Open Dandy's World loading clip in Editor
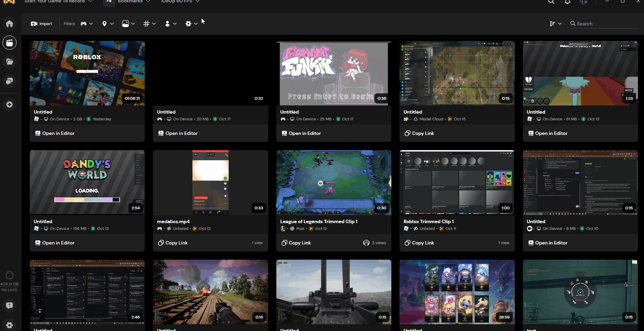This screenshot has height=331, width=644. pos(55,243)
